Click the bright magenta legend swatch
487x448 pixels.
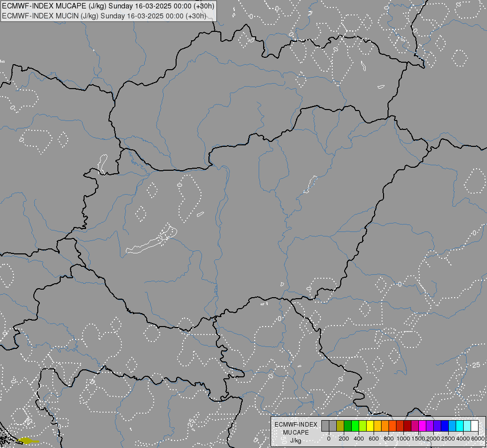(423, 426)
